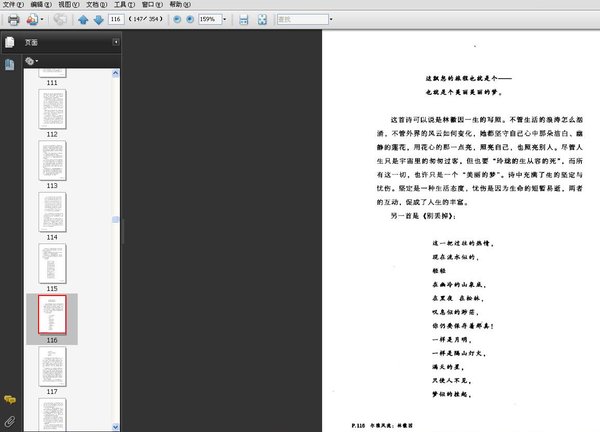The width and height of the screenshot is (600, 432).
Task: Open the Comments panel speech bubble icon
Action: point(10,400)
